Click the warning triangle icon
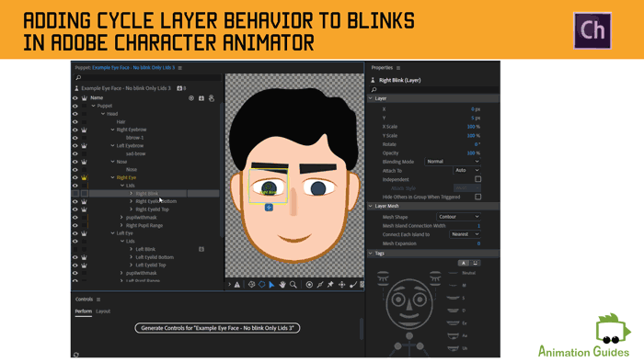644x362 pixels. [237, 285]
